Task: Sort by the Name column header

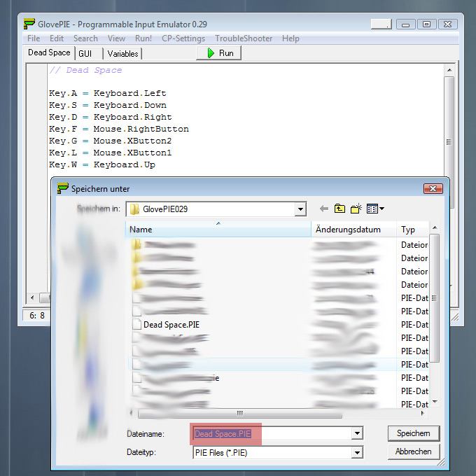Action: point(218,230)
